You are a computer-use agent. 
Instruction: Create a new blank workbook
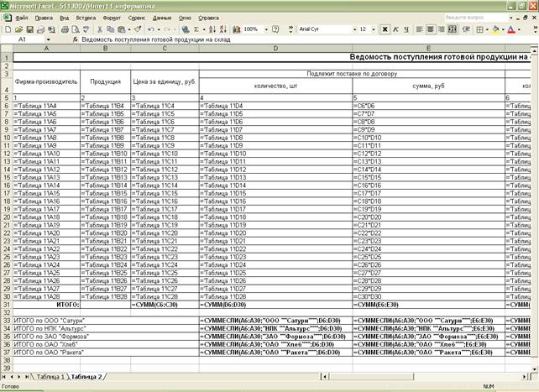pyautogui.click(x=8, y=29)
